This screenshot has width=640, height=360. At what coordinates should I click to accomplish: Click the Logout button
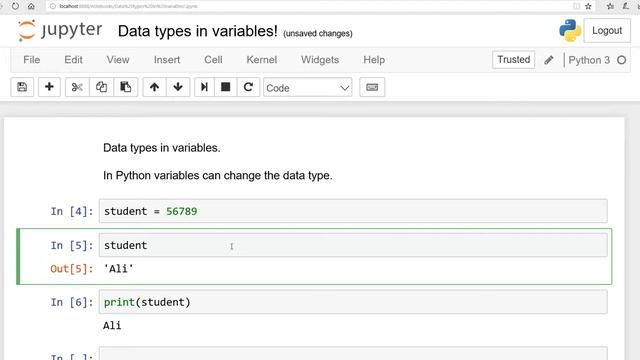point(607,31)
